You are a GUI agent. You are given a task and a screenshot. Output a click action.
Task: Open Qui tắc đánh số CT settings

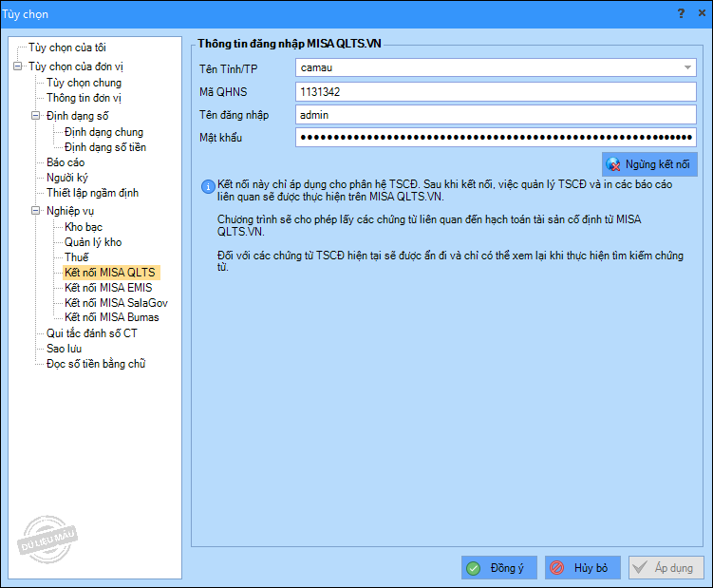pyautogui.click(x=91, y=333)
